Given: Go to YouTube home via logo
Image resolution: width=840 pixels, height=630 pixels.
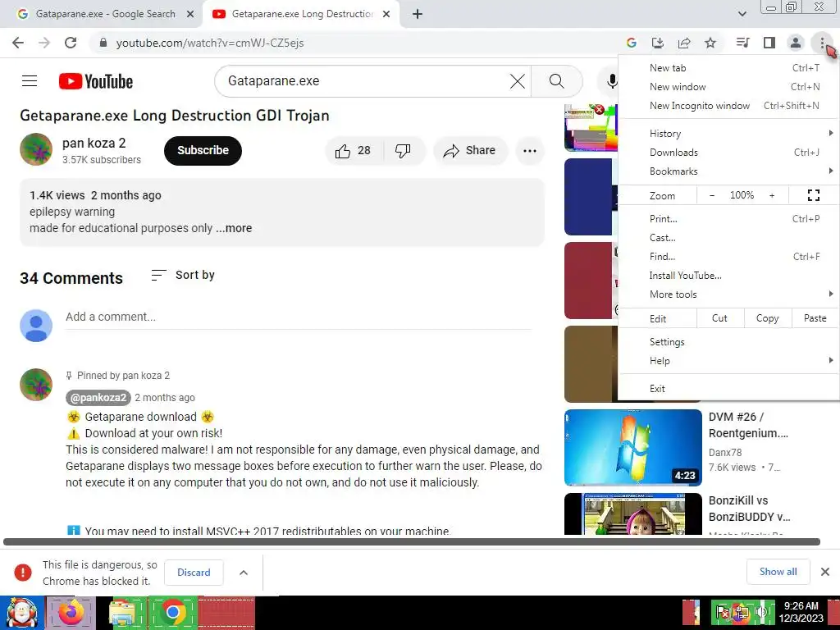Looking at the screenshot, I should click(x=96, y=81).
